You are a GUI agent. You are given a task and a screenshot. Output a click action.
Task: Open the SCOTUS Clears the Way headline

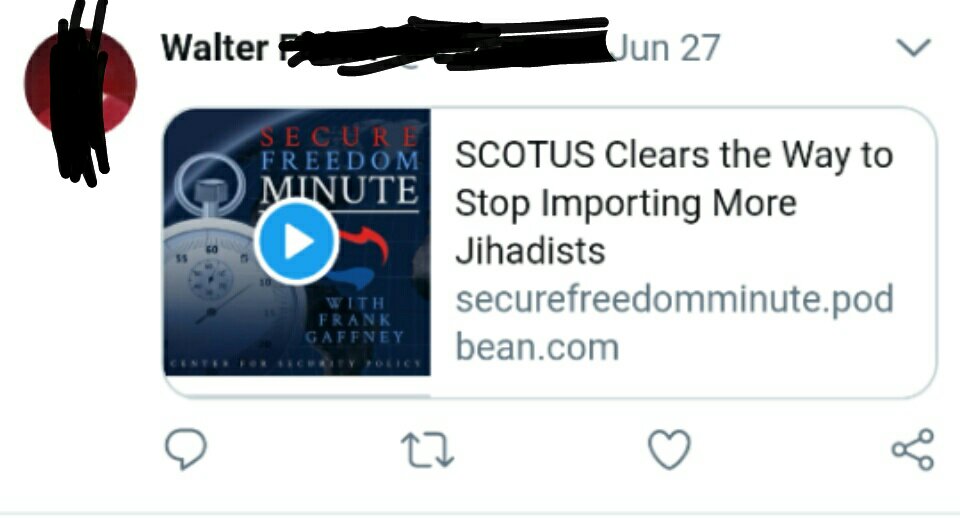673,203
